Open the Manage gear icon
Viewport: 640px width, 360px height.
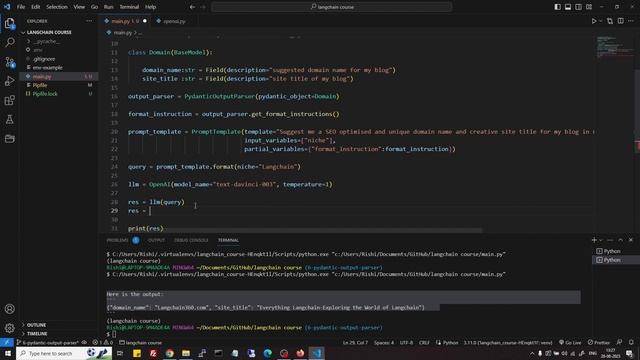(x=10, y=328)
